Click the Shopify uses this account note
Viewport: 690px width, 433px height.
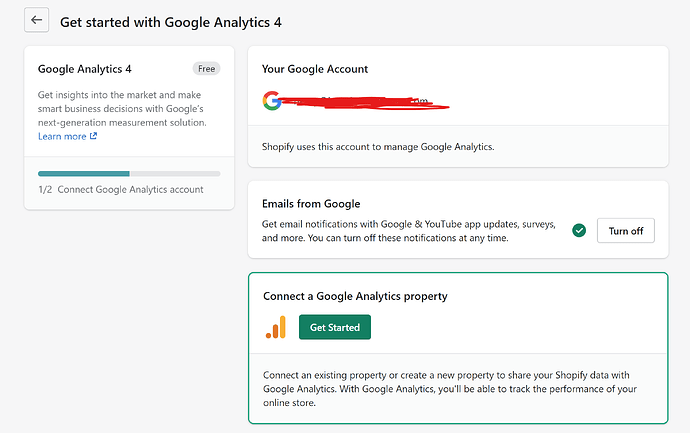point(378,146)
